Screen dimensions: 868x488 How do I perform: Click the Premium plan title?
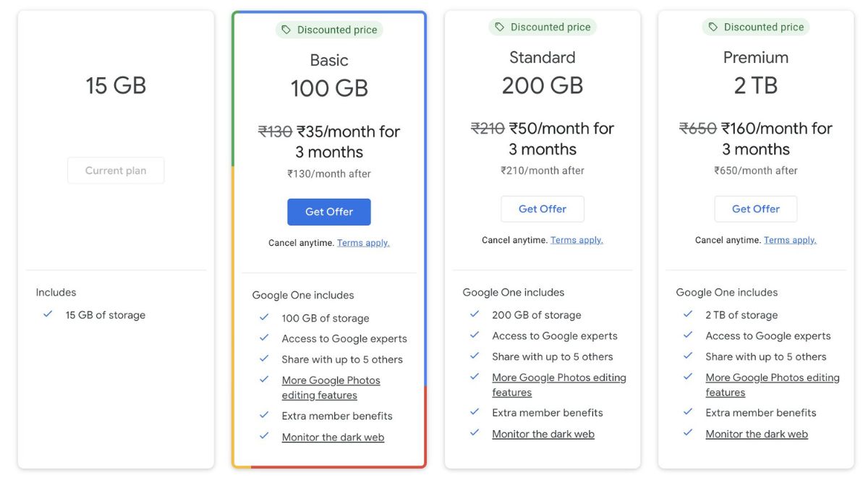tap(756, 56)
